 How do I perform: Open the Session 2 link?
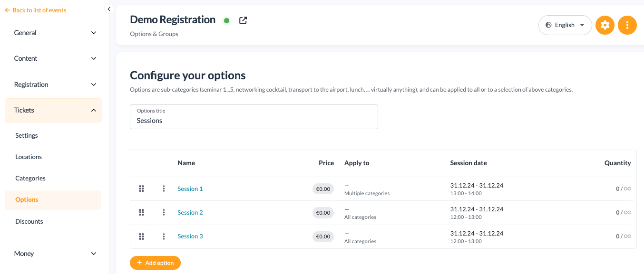coord(190,212)
